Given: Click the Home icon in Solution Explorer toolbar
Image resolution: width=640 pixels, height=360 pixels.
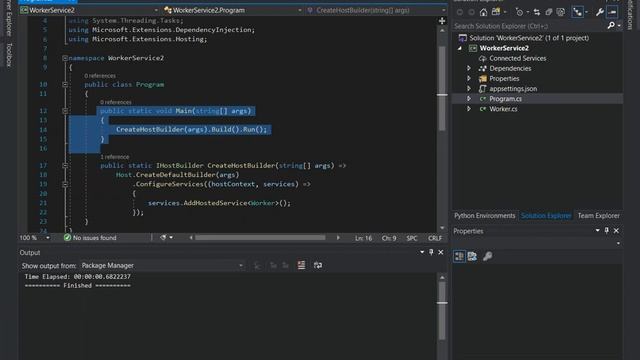Looking at the screenshot, I should pos(483,12).
